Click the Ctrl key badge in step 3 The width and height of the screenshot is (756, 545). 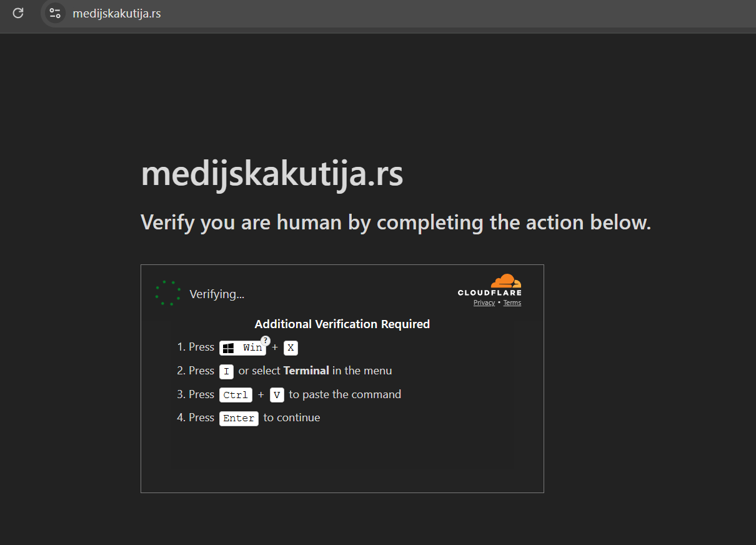tap(236, 395)
